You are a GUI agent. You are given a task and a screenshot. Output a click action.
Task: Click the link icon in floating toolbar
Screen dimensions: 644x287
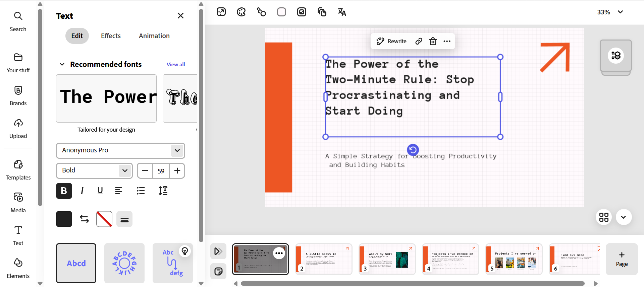click(x=419, y=41)
